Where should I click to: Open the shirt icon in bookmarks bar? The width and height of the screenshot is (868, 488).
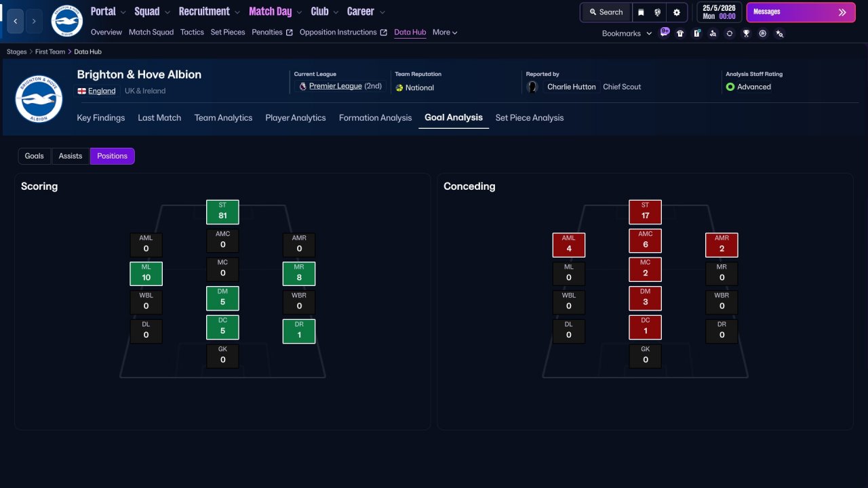[x=680, y=33]
